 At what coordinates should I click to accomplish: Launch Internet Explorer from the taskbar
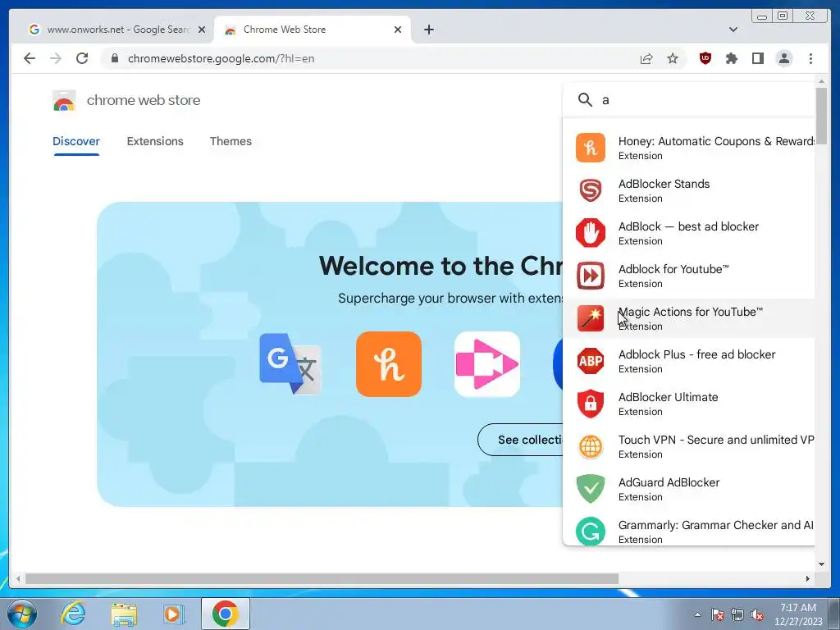(x=73, y=614)
